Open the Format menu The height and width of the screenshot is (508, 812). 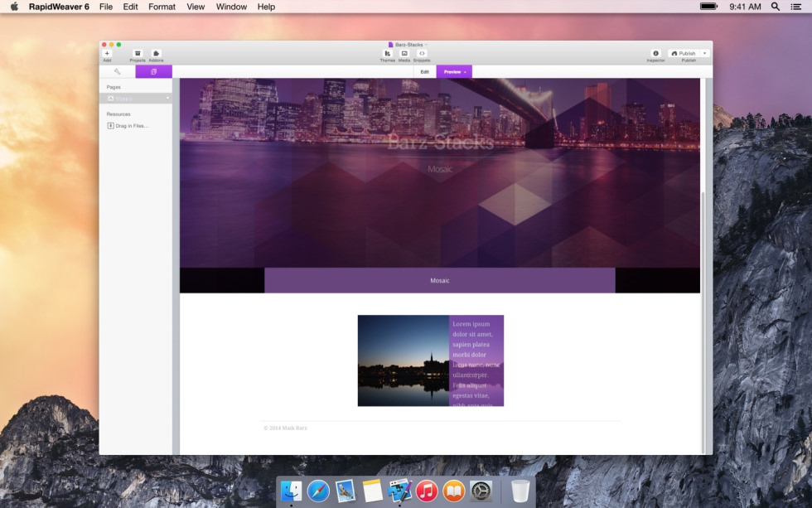pos(162,7)
